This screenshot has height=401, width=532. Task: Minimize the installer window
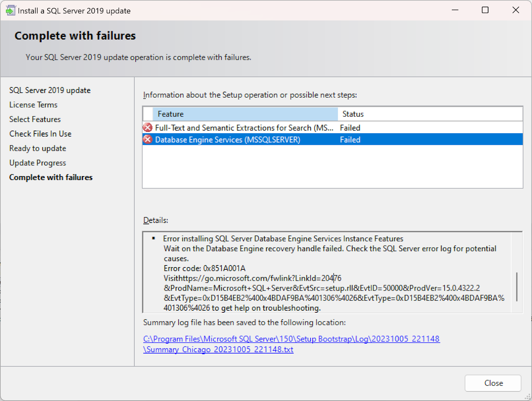455,10
